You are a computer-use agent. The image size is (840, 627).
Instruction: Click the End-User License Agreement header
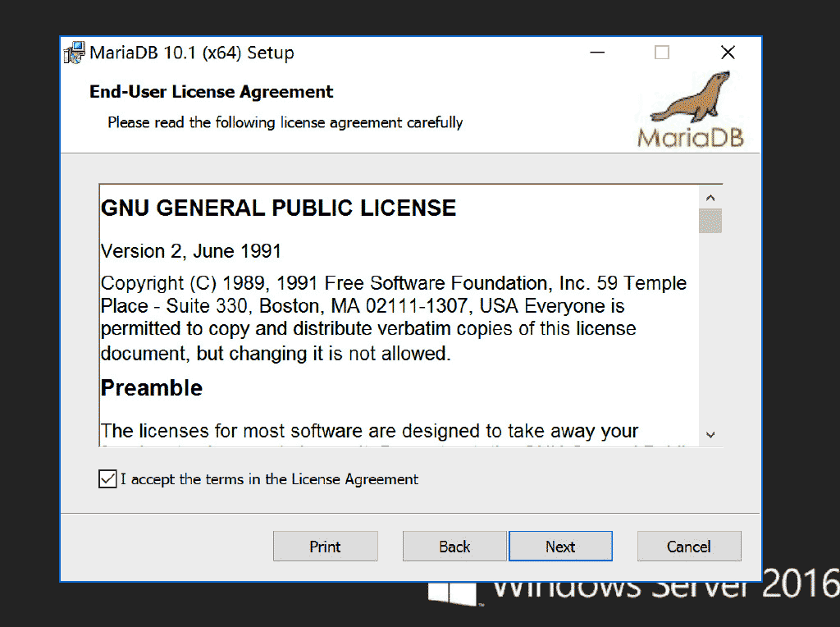212,92
